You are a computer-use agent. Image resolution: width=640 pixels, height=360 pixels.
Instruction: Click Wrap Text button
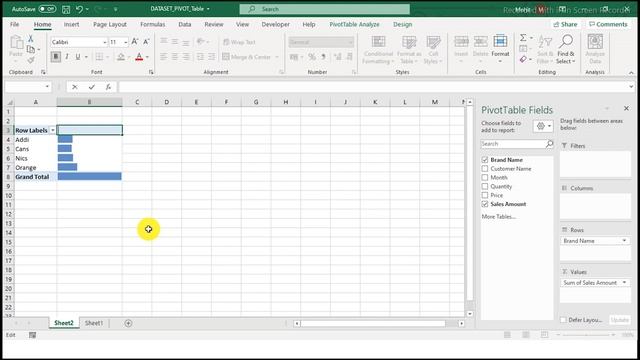[x=239, y=42]
